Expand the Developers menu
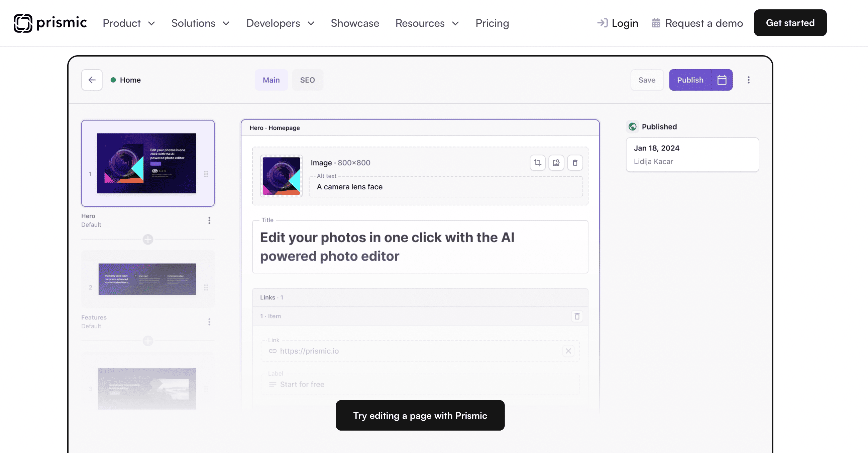 (280, 23)
